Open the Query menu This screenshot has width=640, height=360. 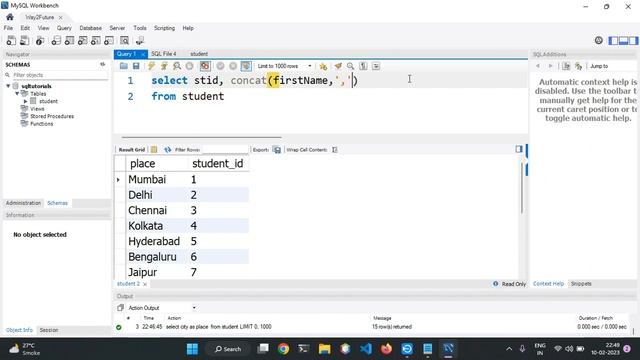click(64, 28)
